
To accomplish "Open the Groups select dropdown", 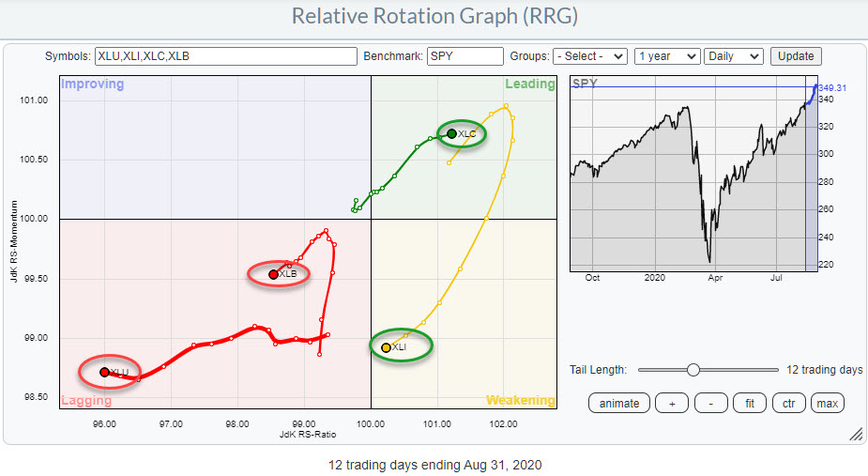I will pyautogui.click(x=589, y=56).
